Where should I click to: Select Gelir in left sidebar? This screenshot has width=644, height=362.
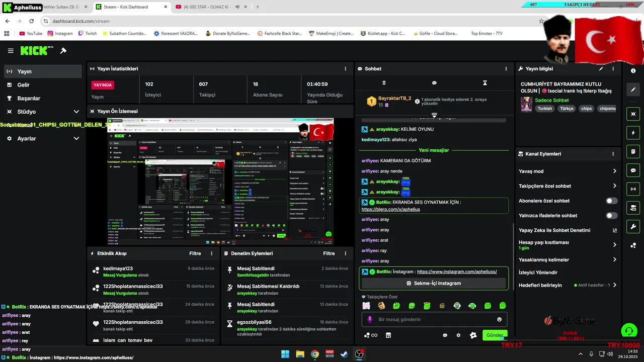[x=43, y=85]
